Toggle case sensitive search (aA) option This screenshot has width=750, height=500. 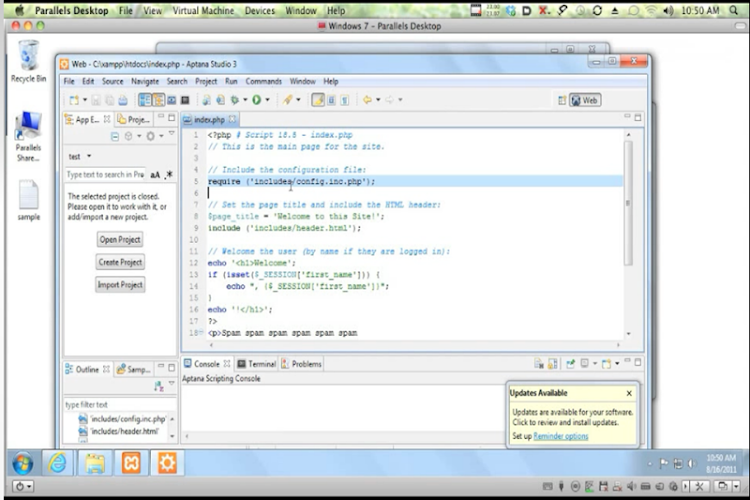(155, 174)
